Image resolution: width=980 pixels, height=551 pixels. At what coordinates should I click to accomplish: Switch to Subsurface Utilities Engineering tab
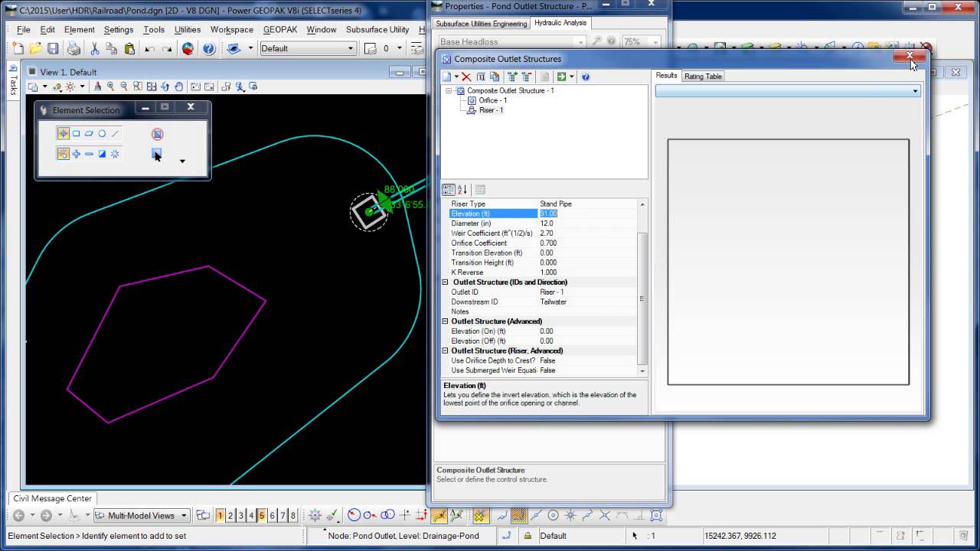[482, 24]
